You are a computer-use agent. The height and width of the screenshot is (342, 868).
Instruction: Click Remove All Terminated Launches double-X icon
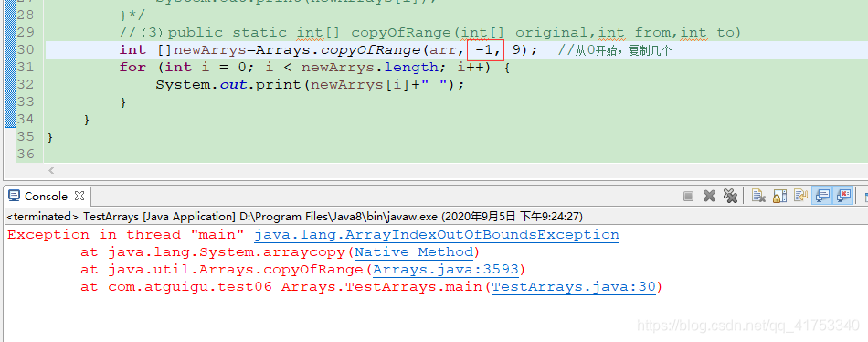pyautogui.click(x=730, y=196)
